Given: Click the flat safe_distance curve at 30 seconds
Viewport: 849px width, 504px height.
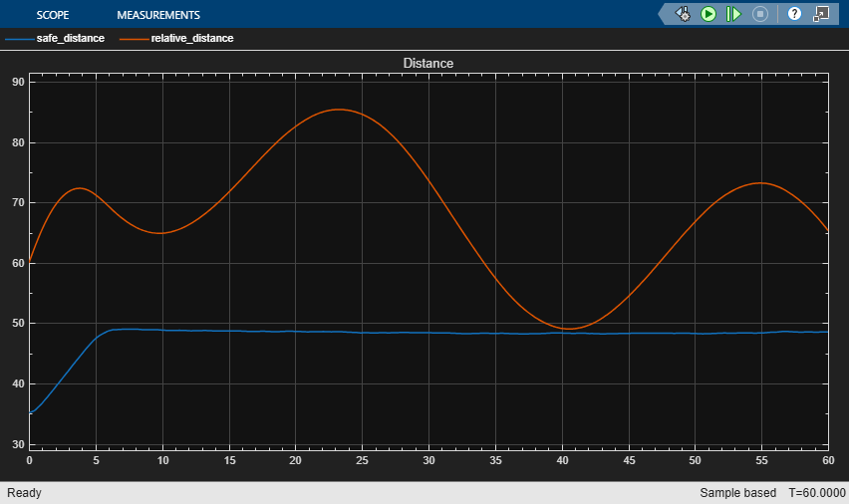Looking at the screenshot, I should click(428, 333).
